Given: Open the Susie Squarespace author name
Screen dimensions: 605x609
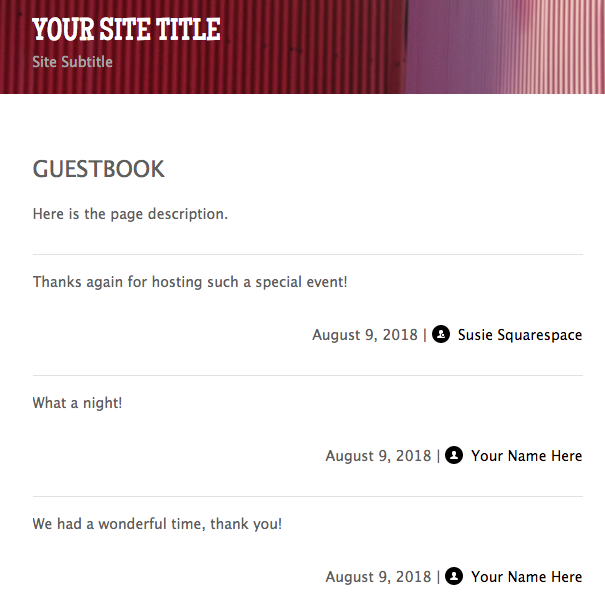Looking at the screenshot, I should click(x=520, y=335).
